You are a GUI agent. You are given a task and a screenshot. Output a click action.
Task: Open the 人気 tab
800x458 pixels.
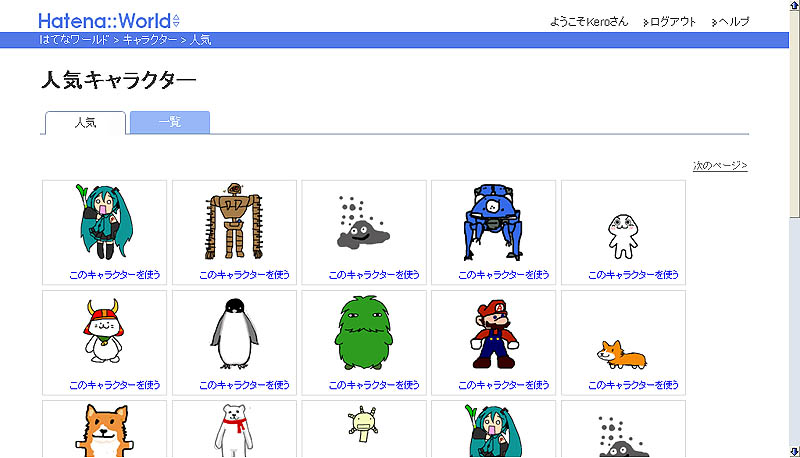(85, 123)
